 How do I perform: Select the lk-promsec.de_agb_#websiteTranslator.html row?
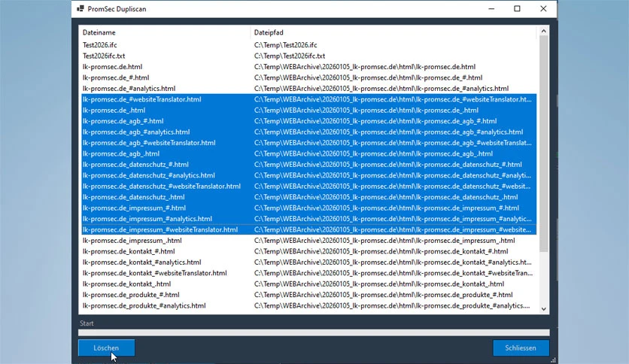pyautogui.click(x=309, y=142)
